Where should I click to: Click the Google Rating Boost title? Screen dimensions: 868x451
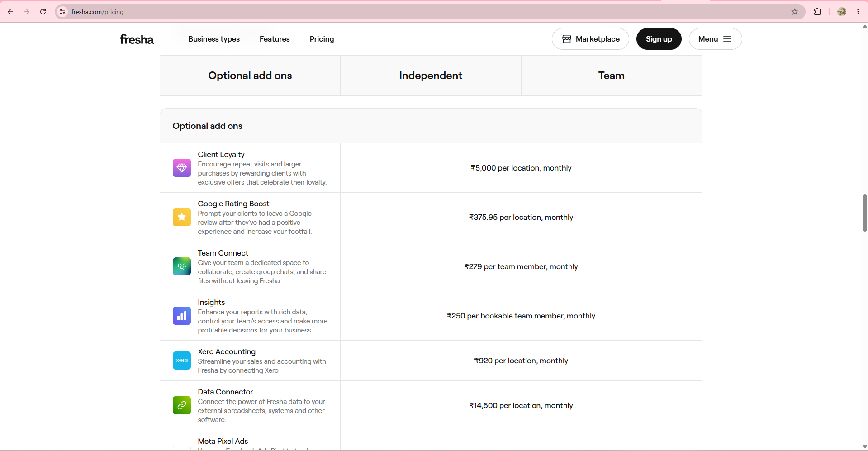[x=233, y=204]
